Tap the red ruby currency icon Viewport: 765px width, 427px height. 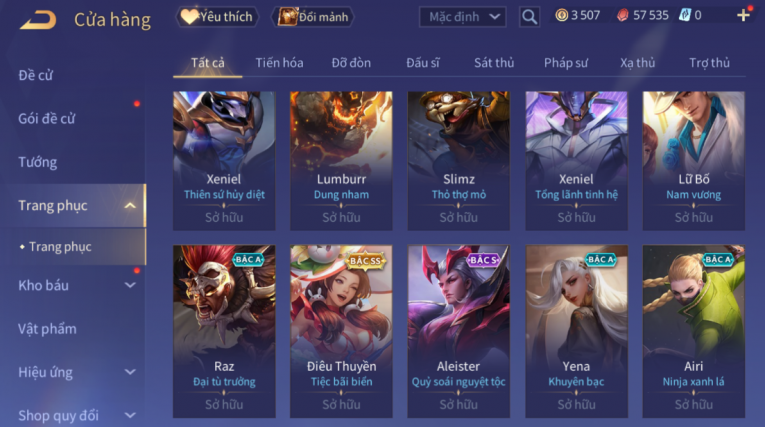[x=623, y=16]
